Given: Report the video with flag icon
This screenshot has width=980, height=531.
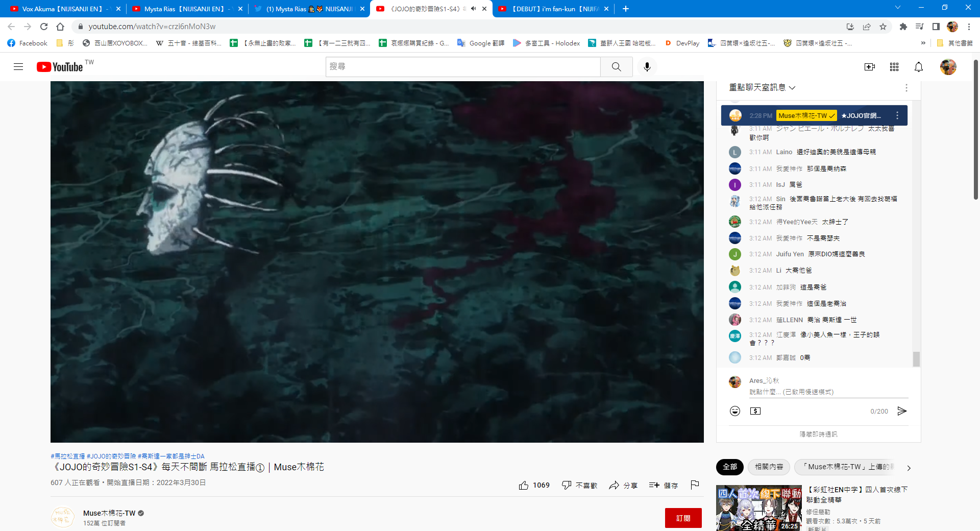Looking at the screenshot, I should [695, 485].
